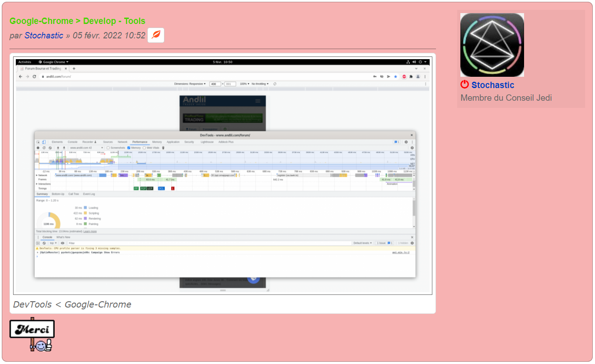Click Stochastic's geometric avatar picture

click(492, 45)
